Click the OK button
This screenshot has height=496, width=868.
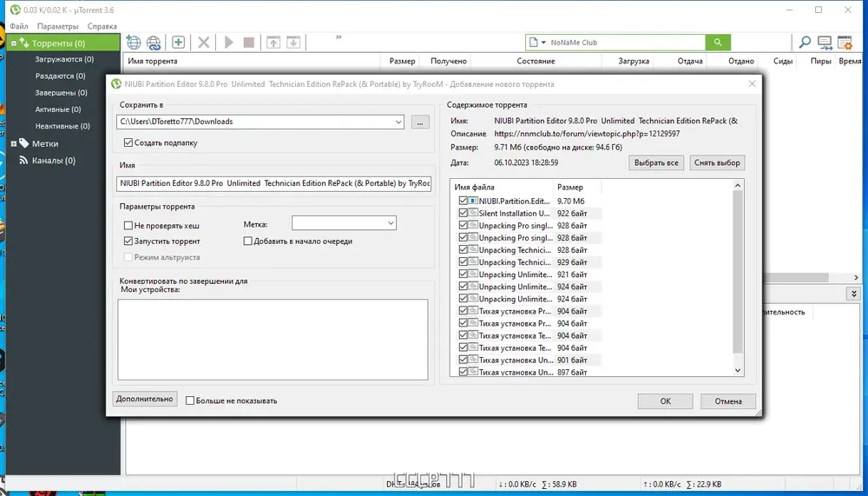pos(666,401)
